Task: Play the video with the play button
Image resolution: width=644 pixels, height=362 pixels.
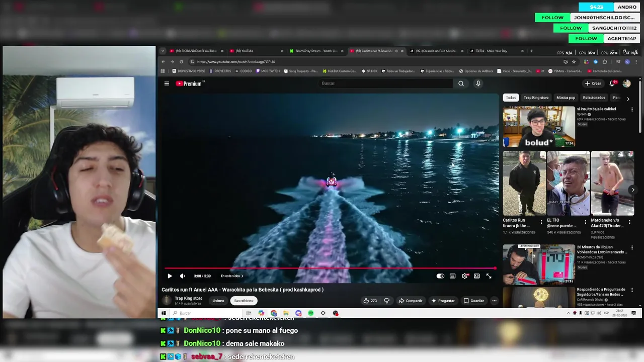Action: pos(170,276)
